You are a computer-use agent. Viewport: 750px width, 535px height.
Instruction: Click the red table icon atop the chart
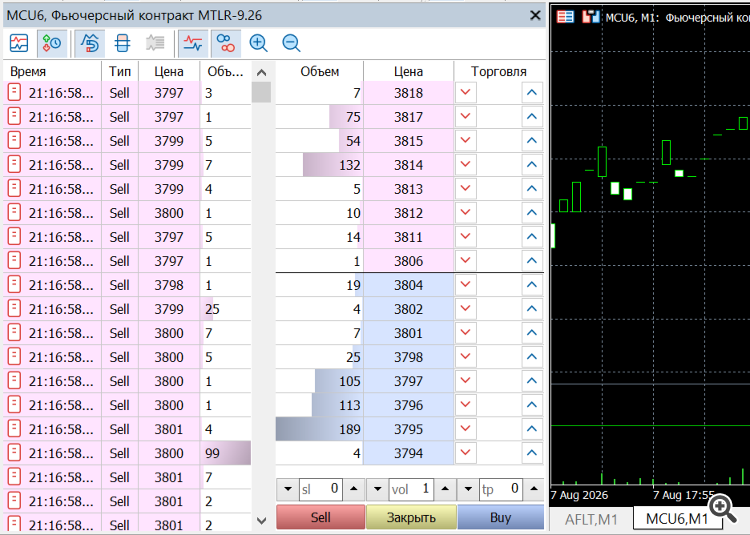coord(565,17)
